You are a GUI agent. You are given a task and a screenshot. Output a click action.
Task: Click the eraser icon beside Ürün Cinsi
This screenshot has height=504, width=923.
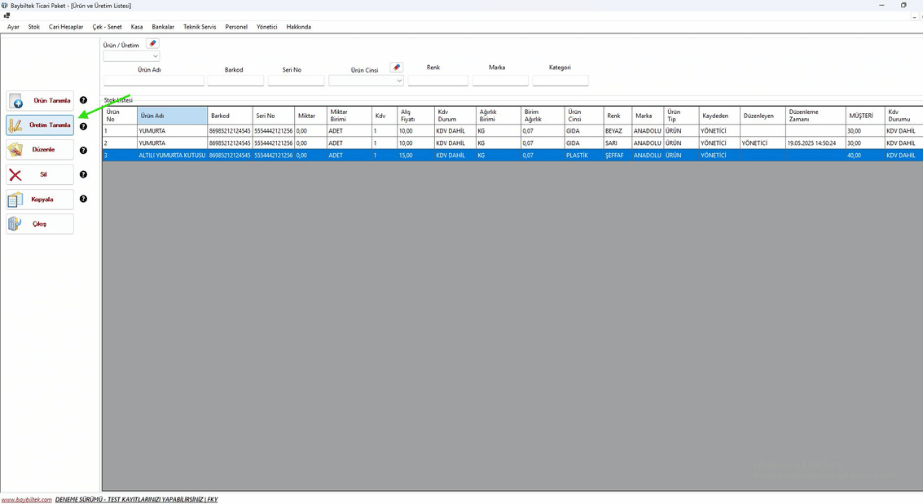tap(396, 68)
